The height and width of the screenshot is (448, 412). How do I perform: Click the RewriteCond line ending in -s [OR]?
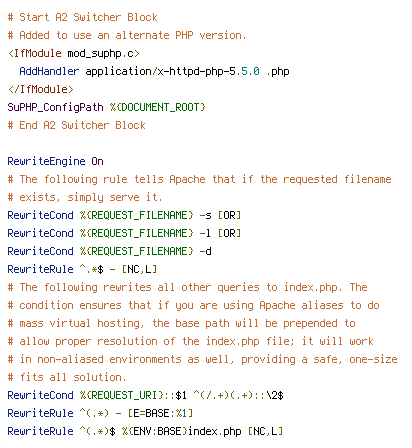point(124,215)
